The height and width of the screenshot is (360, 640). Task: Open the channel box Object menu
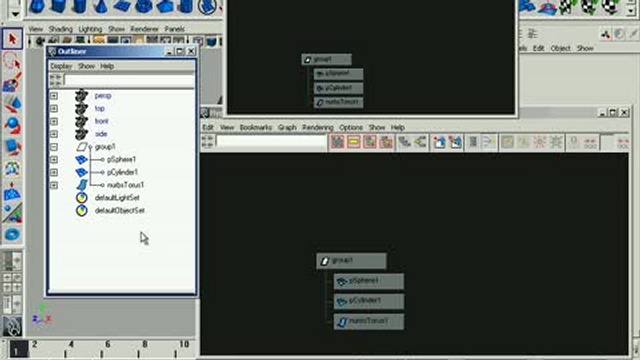coord(560,48)
